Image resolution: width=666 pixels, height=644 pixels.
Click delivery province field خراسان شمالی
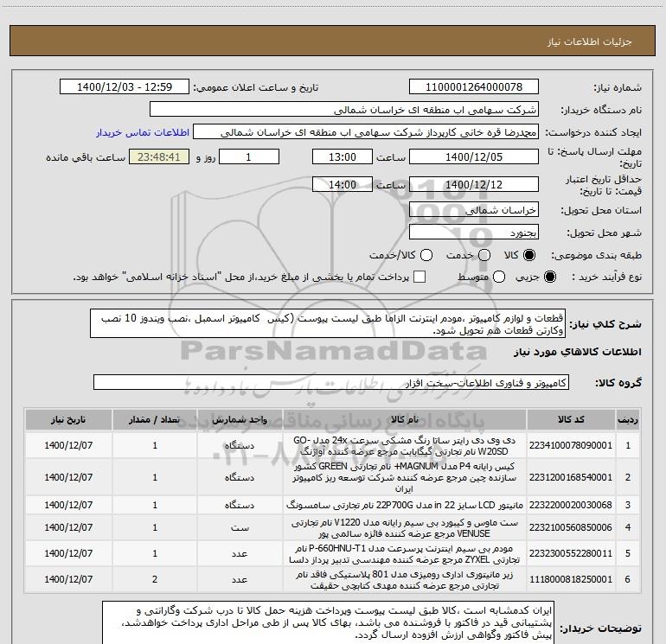pos(474,210)
